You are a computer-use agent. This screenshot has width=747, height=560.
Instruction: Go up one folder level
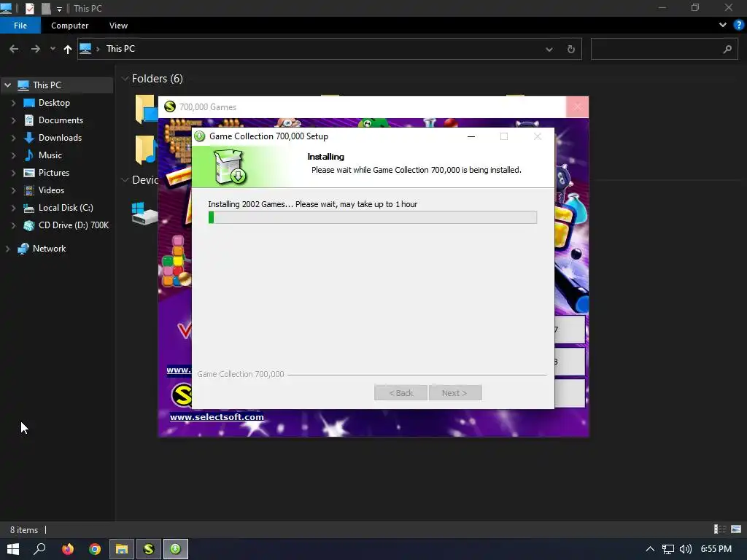68,49
